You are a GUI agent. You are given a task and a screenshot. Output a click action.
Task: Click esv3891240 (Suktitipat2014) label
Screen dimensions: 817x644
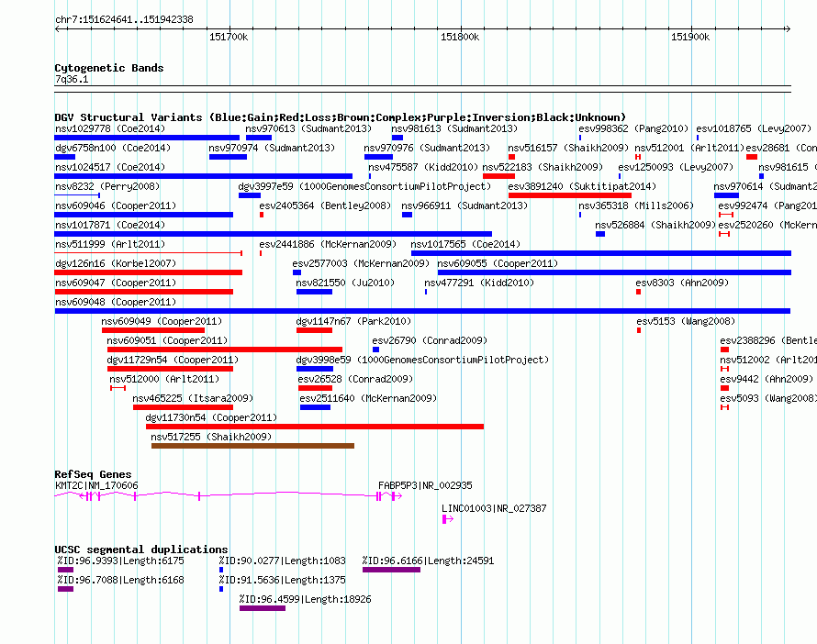(x=582, y=186)
